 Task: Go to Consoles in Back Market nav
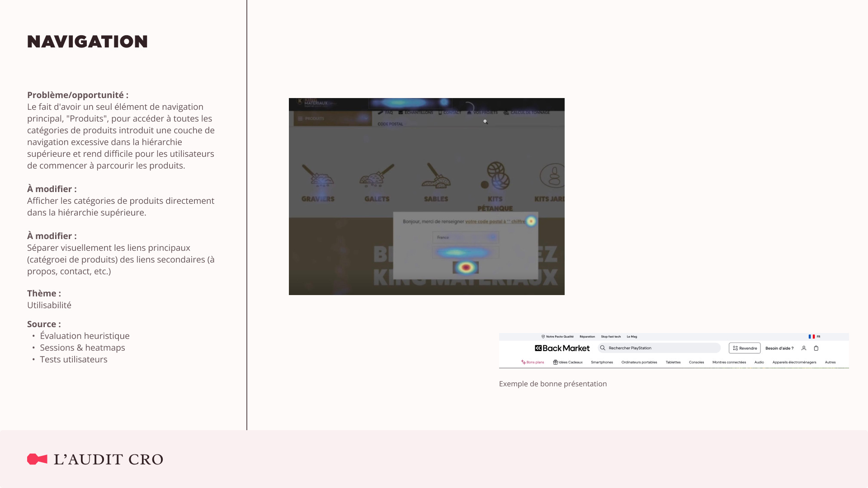(x=696, y=362)
